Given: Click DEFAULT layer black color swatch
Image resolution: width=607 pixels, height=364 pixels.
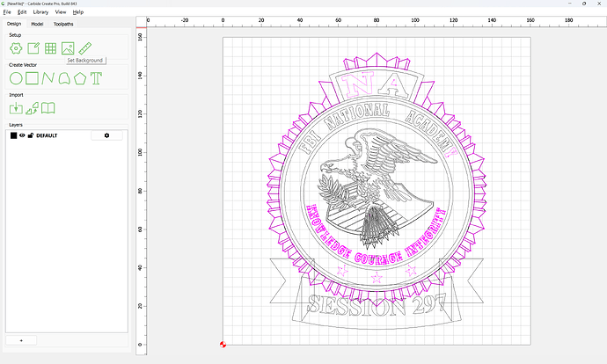Looking at the screenshot, I should click(13, 135).
